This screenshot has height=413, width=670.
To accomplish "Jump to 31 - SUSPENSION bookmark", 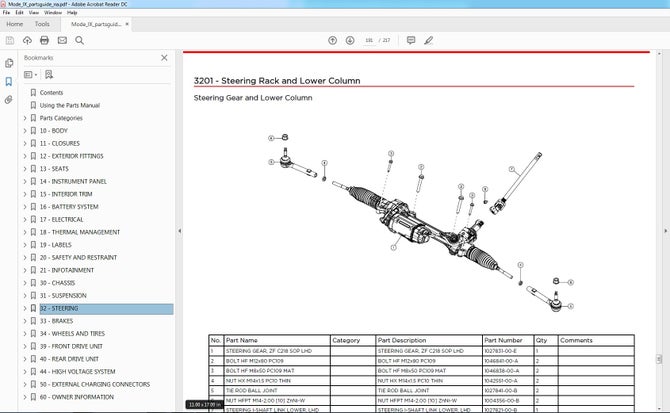I will tap(65, 295).
